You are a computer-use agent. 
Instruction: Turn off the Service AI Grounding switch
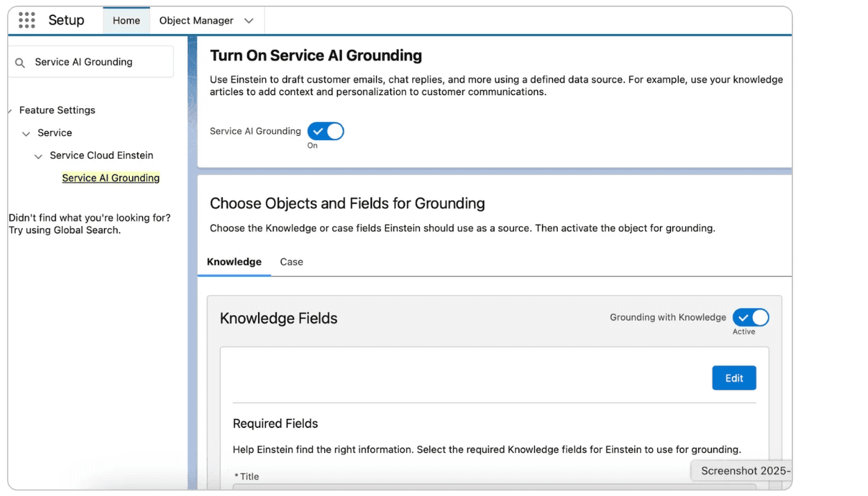pos(325,131)
